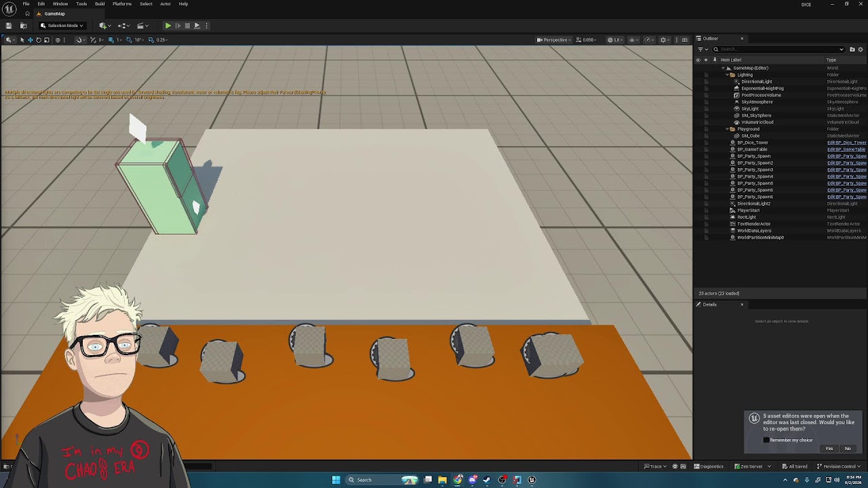Open the surface snapping dropdown

(80, 40)
